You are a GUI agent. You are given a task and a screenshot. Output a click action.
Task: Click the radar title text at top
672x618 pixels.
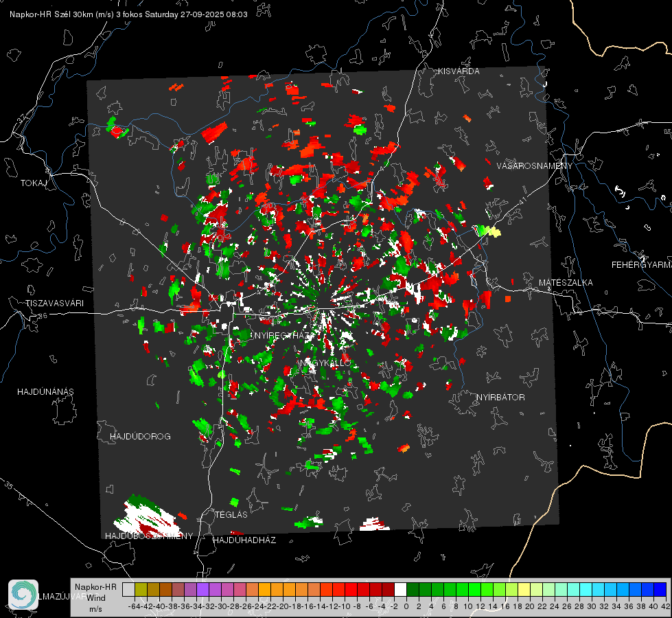[x=128, y=14]
